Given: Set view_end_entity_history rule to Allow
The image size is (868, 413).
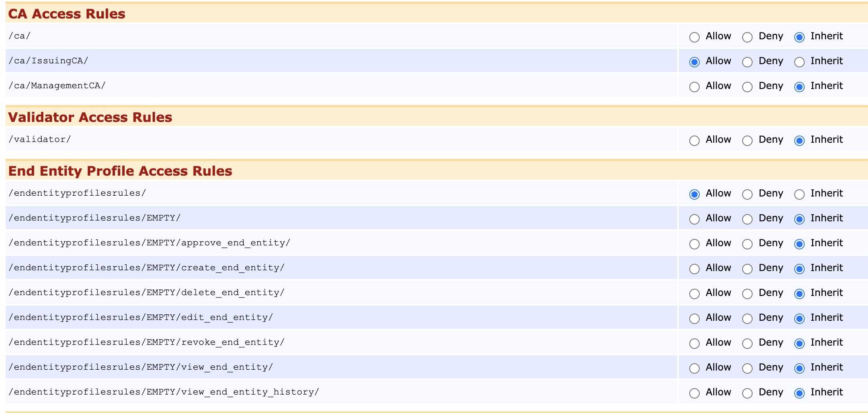Looking at the screenshot, I should pyautogui.click(x=694, y=393).
